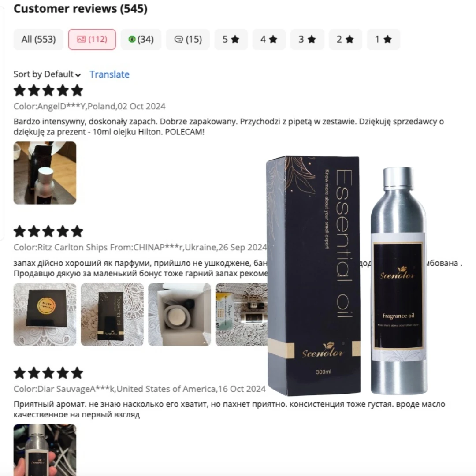
Task: Open the Diar Sauvage review's hand-held bottle photo
Action: click(x=45, y=450)
